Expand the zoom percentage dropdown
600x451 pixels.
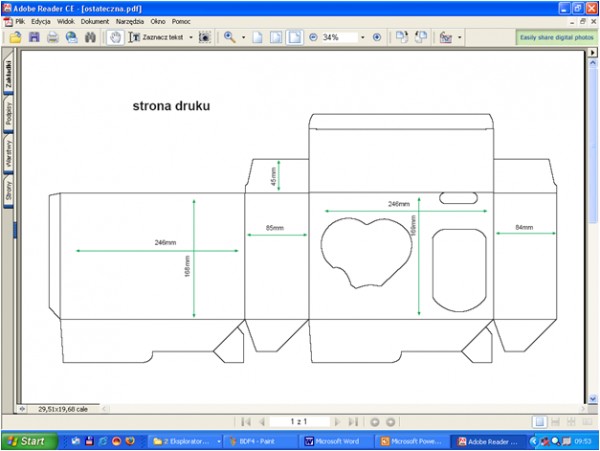tap(361, 37)
